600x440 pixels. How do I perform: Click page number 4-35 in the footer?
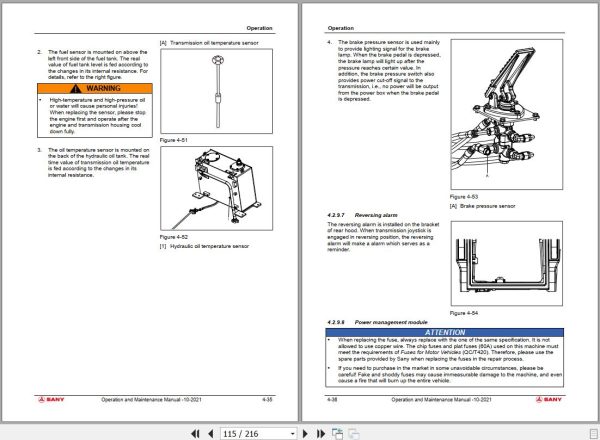coord(267,399)
